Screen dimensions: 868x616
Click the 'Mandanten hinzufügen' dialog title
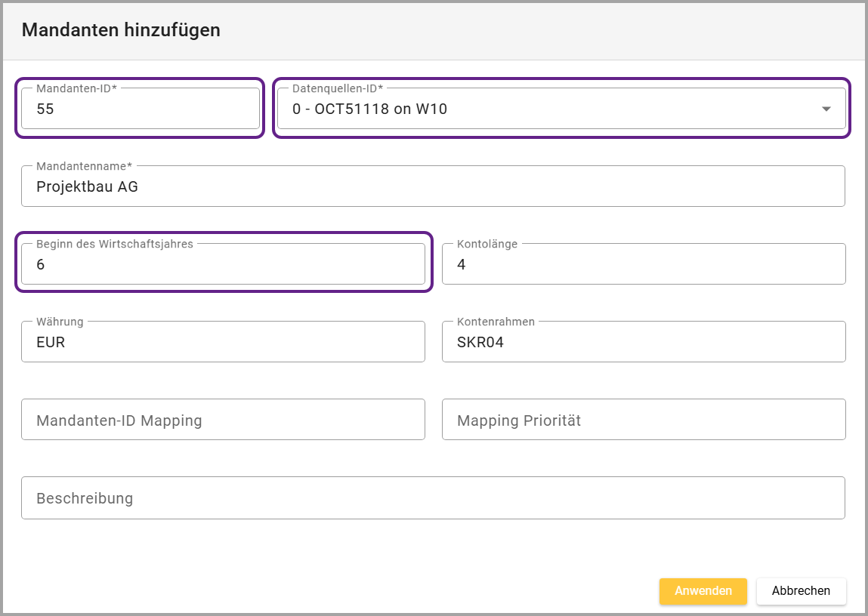121,30
